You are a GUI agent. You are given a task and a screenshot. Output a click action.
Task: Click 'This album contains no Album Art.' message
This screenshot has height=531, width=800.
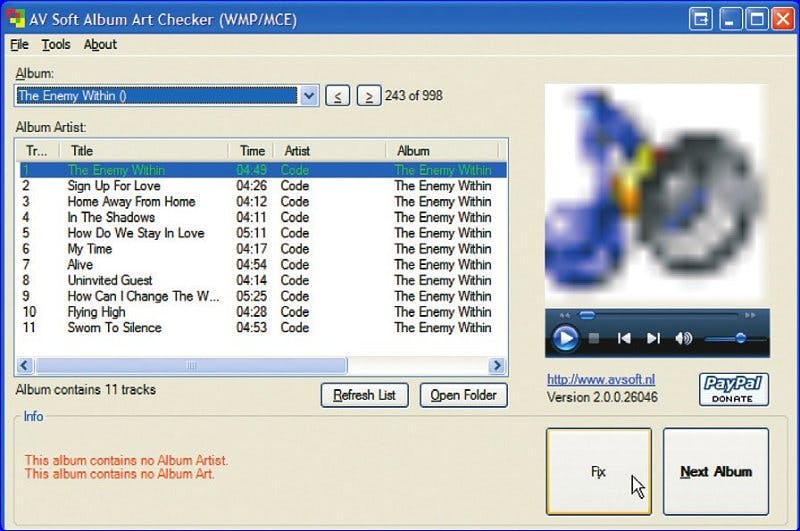(x=120, y=474)
